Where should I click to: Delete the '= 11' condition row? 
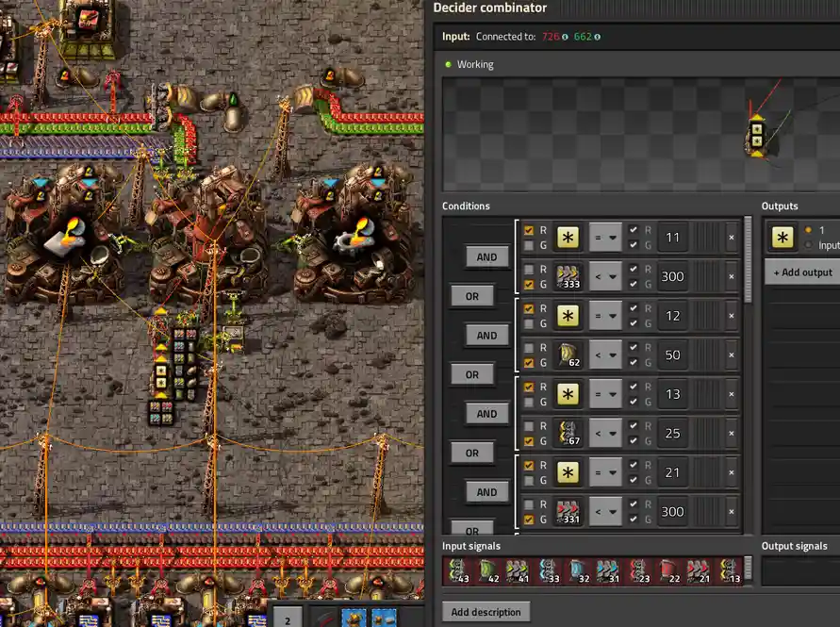[x=732, y=238]
